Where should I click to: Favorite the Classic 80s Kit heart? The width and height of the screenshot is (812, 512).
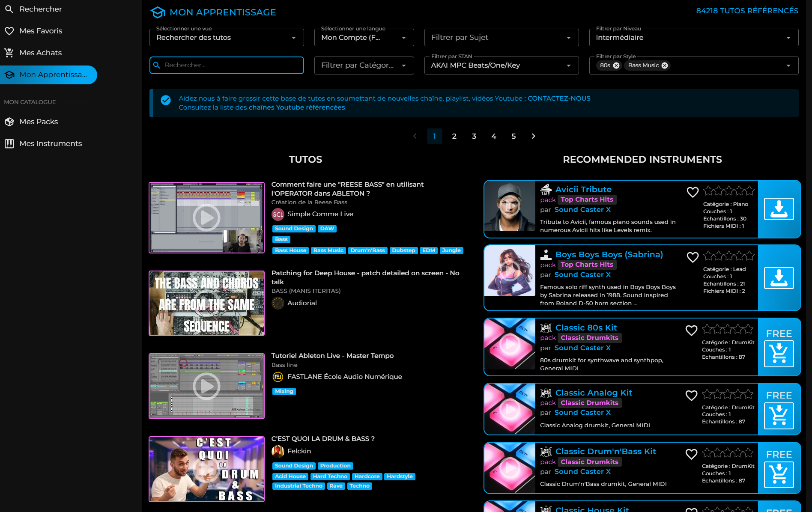click(x=691, y=330)
